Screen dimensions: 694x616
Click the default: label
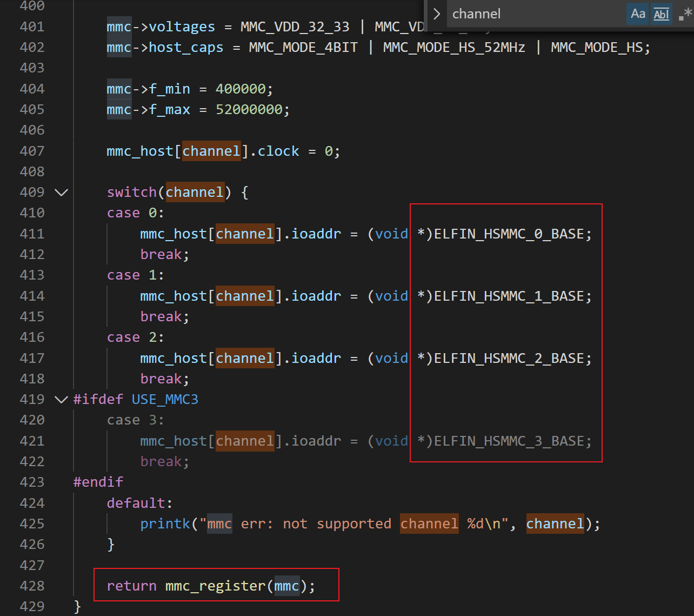click(x=139, y=504)
